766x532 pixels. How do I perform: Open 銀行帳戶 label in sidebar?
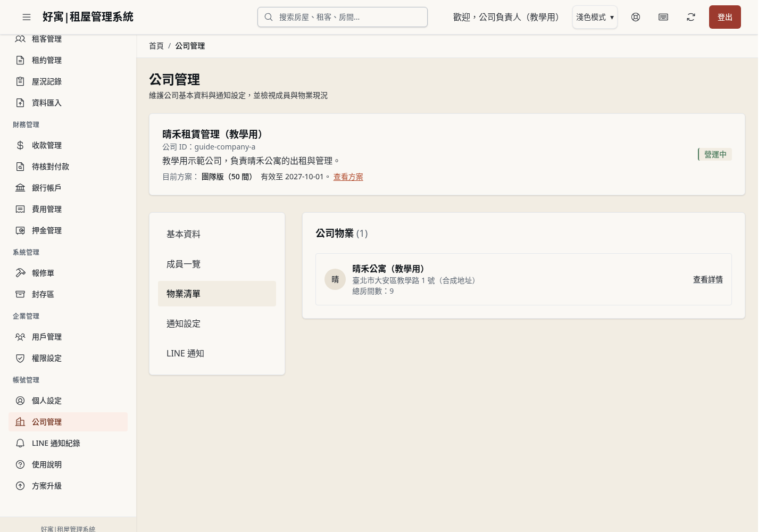pos(47,188)
